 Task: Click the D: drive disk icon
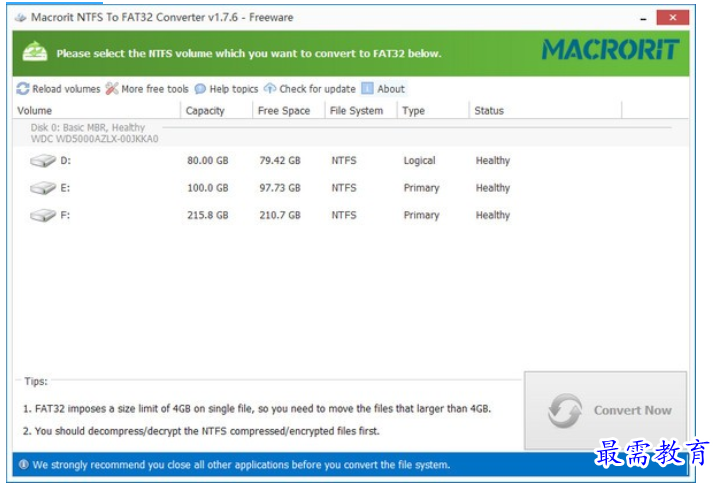43,161
